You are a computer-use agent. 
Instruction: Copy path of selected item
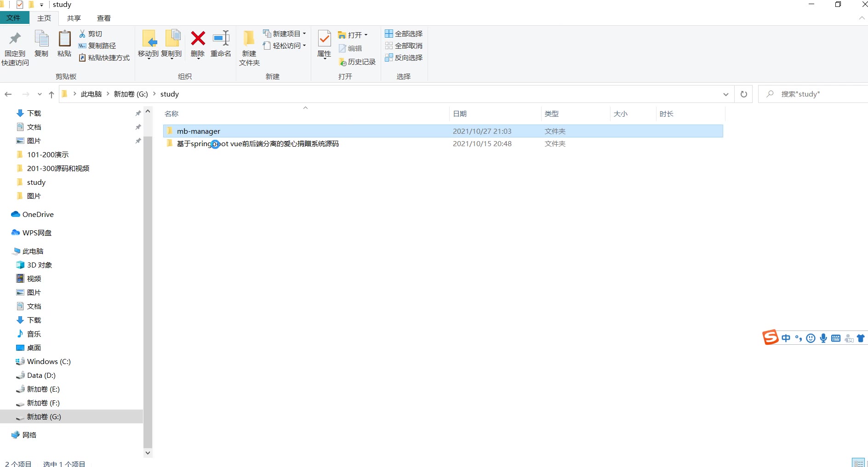97,46
